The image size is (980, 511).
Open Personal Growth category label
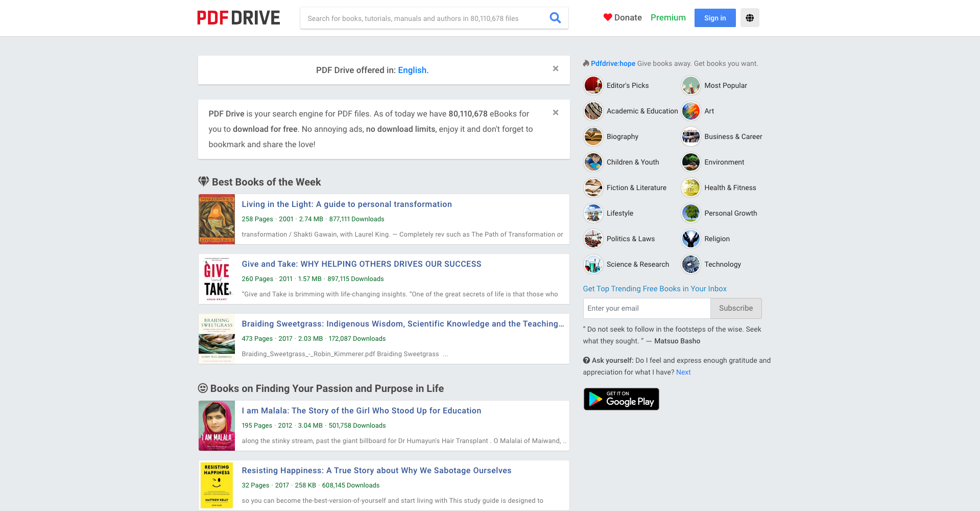coord(731,213)
